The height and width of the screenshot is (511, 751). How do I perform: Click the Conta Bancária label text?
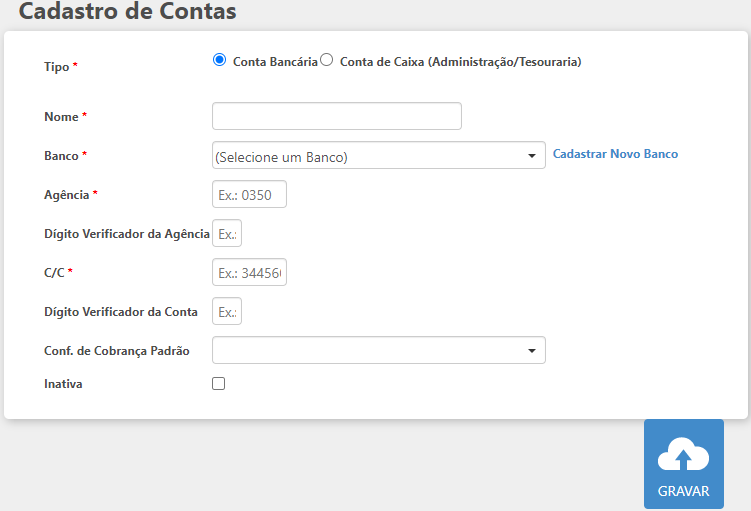pyautogui.click(x=275, y=61)
